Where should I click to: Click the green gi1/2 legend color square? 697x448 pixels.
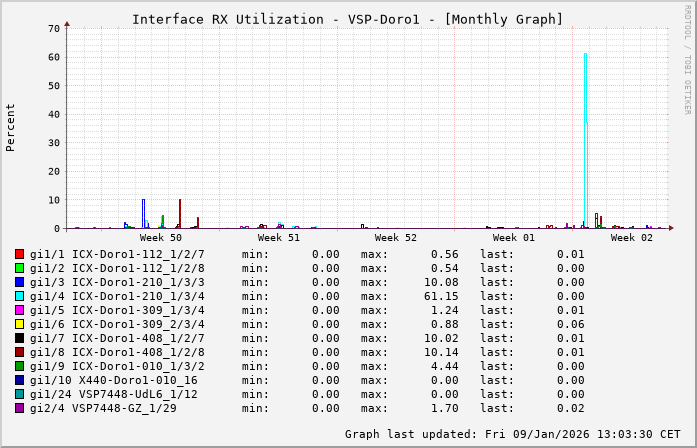tap(20, 268)
